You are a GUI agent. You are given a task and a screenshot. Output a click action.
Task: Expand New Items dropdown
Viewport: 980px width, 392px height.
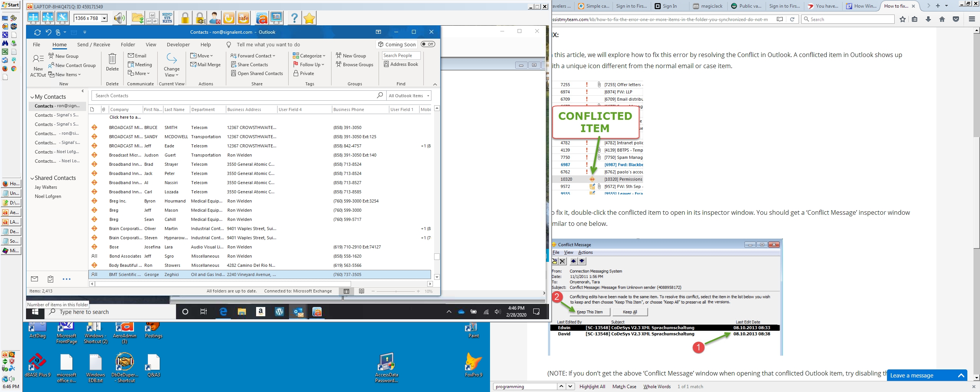coord(64,75)
